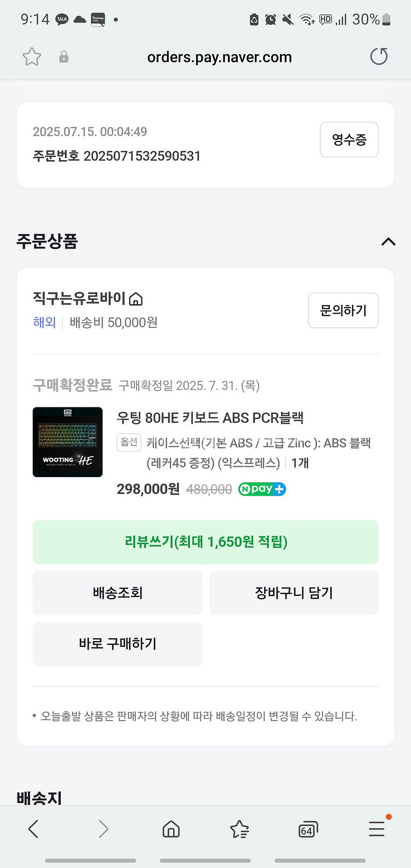Open the Wooting 80HE product thumbnail

tap(67, 442)
